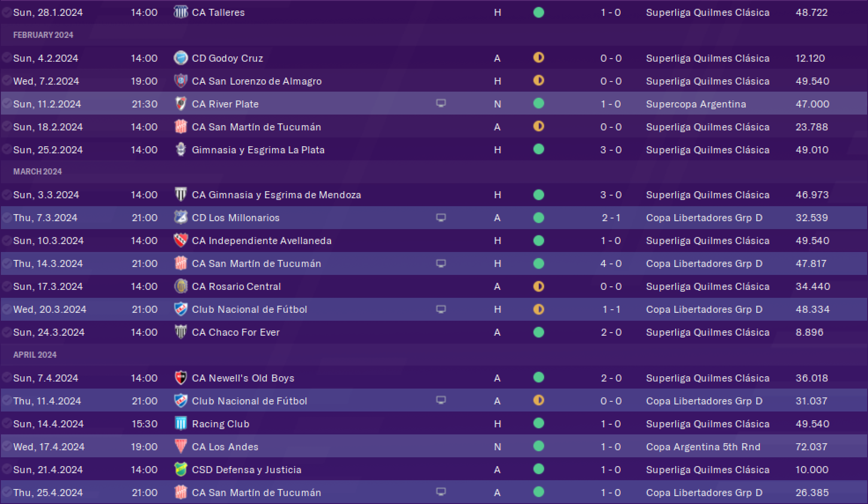Toggle the checkmark beside Sun, 4.2.2024
Image resolution: width=868 pixels, height=504 pixels.
[7, 58]
